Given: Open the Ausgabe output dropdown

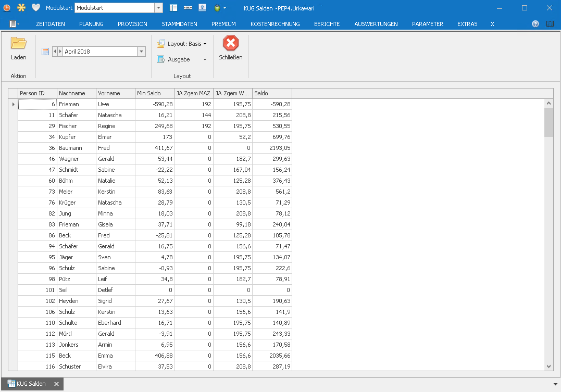Looking at the screenshot, I should tap(182, 59).
